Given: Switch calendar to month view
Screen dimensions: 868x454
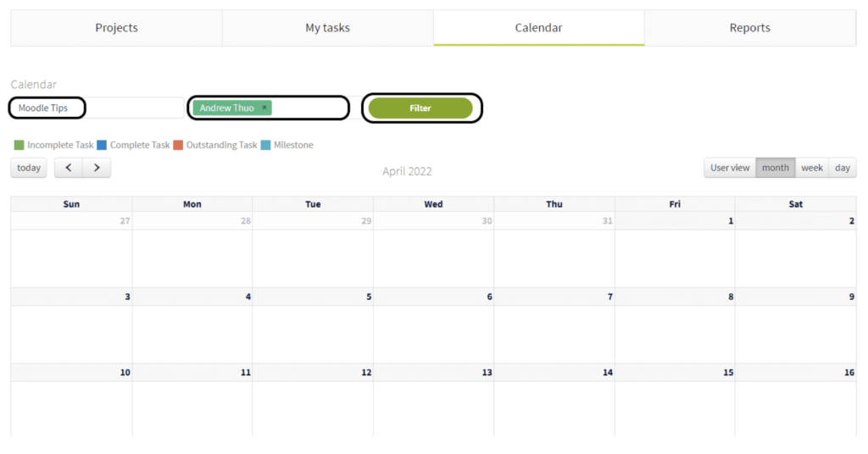Looking at the screenshot, I should pos(776,168).
